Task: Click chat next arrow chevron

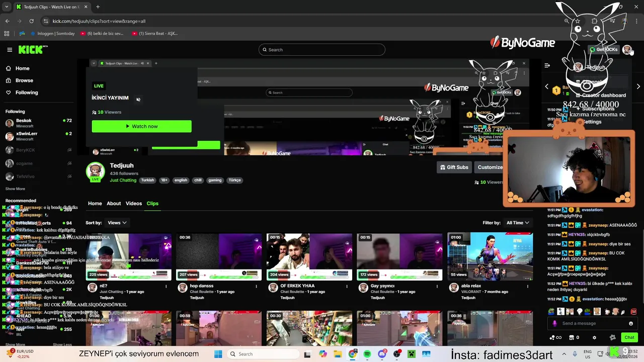Action: (638, 86)
